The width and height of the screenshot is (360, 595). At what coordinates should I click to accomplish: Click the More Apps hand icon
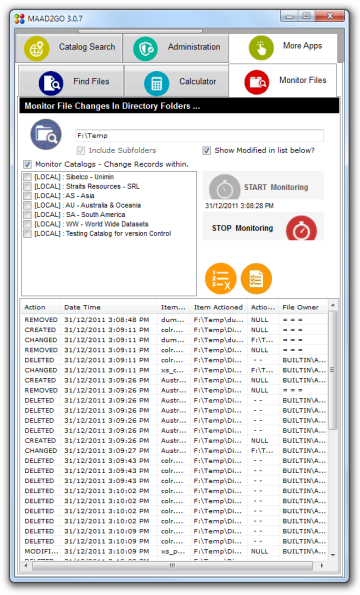pos(261,48)
